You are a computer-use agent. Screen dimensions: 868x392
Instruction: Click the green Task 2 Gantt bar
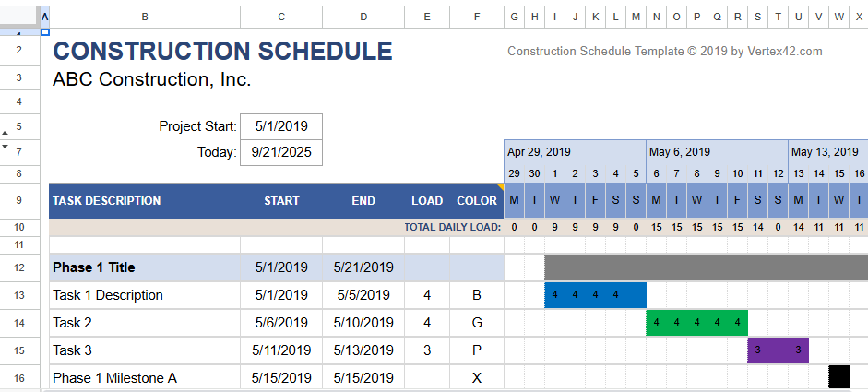click(x=696, y=323)
